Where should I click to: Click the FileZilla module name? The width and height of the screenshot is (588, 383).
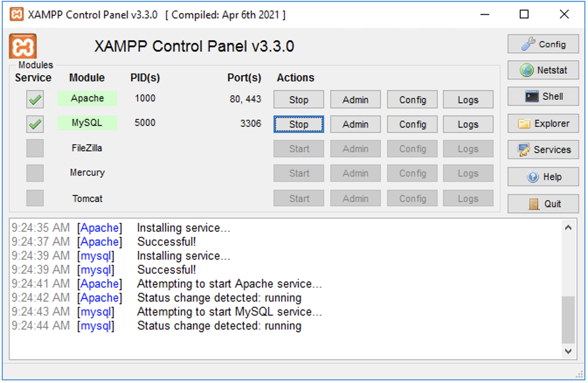87,148
